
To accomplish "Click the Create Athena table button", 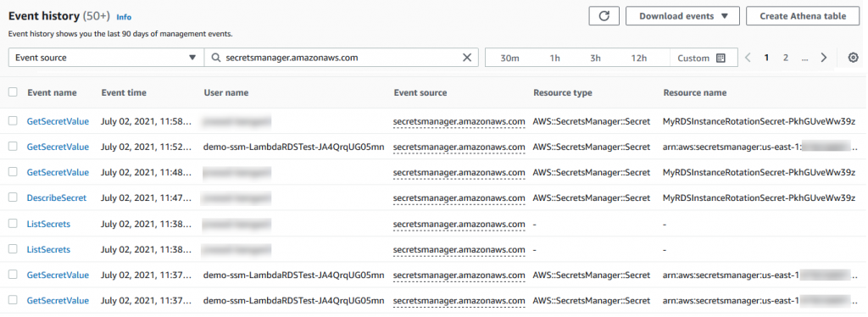I will pos(803,16).
